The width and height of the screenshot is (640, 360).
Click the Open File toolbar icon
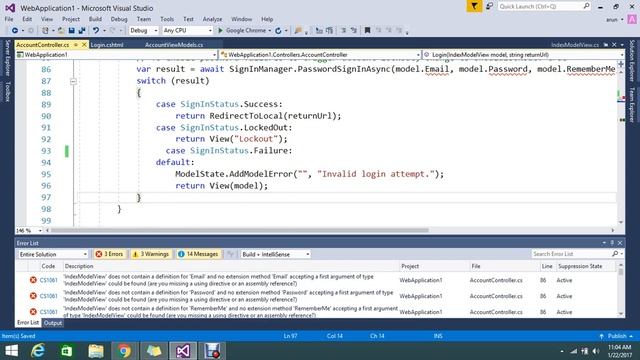[x=61, y=31]
